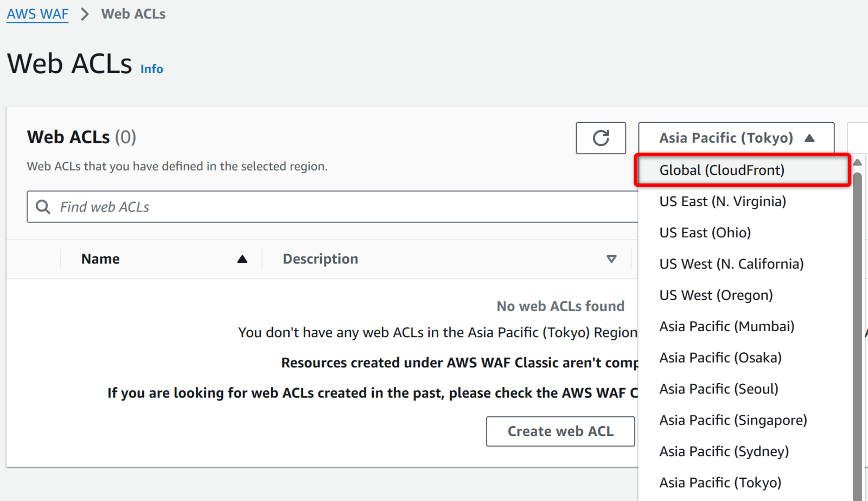Sort using Description column down arrow
The width and height of the screenshot is (868, 501).
[x=611, y=259]
